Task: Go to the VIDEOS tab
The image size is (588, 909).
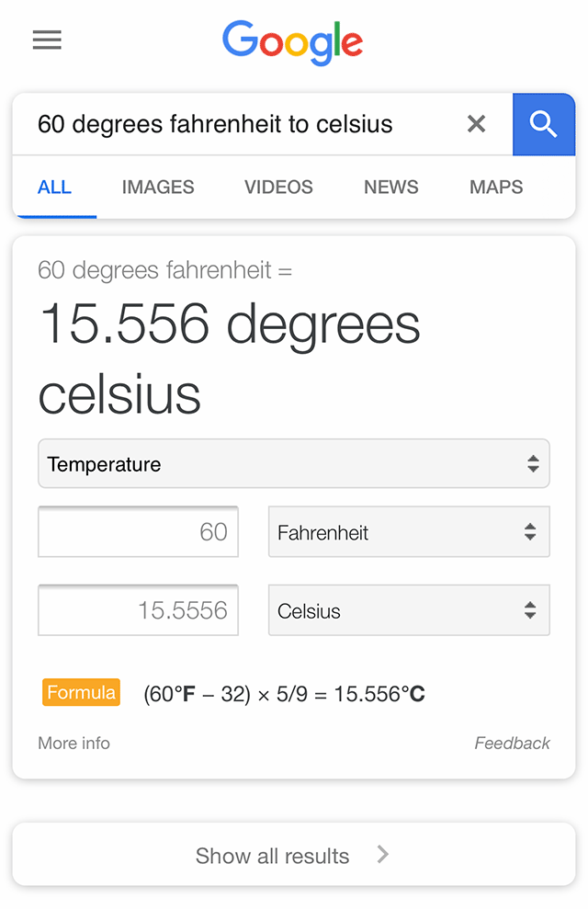Action: [x=278, y=187]
